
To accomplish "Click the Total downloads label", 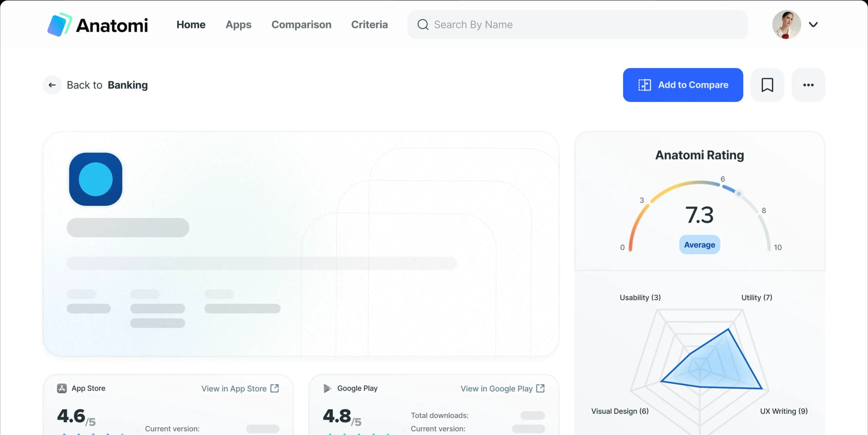I will coord(439,416).
